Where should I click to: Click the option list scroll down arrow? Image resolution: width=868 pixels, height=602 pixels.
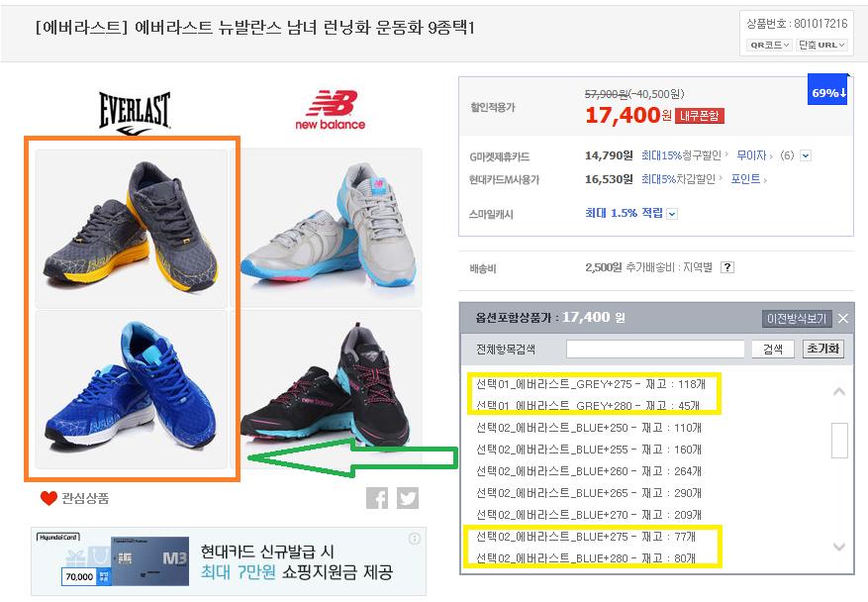839,547
